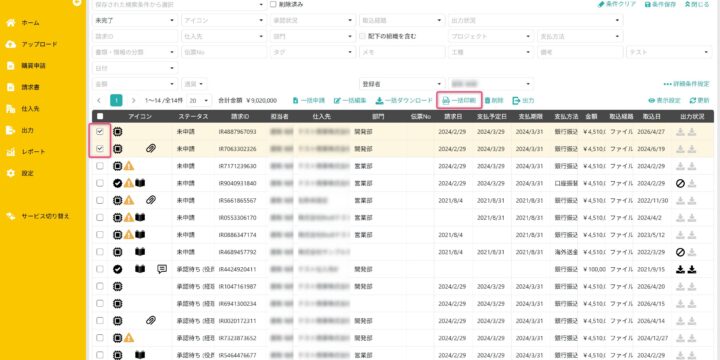The width and height of the screenshot is (720, 360).
Task: Open the アイコン filter dropdown
Action: click(x=224, y=21)
